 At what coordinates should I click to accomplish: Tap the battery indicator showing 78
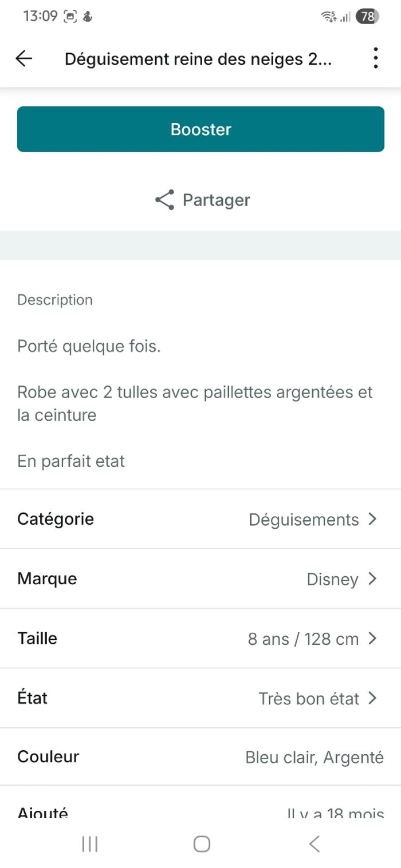(x=367, y=17)
